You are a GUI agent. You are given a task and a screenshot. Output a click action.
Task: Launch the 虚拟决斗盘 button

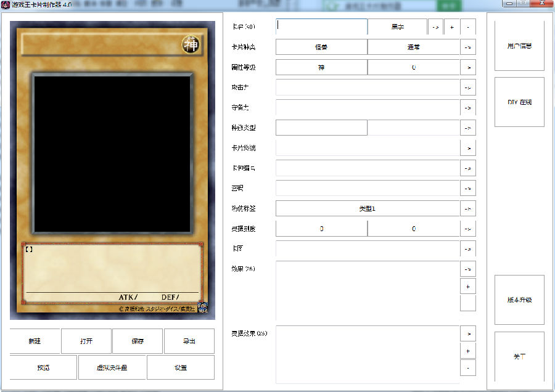pos(112,367)
